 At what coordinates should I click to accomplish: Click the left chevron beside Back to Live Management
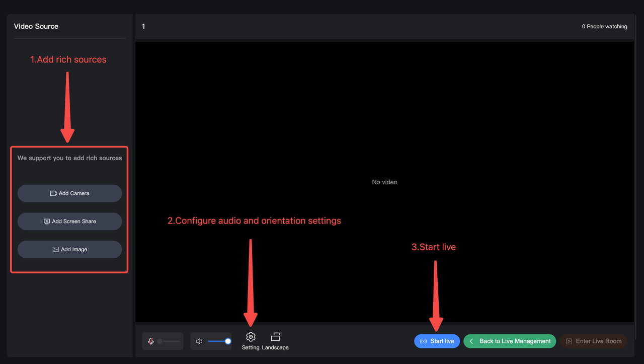471,341
